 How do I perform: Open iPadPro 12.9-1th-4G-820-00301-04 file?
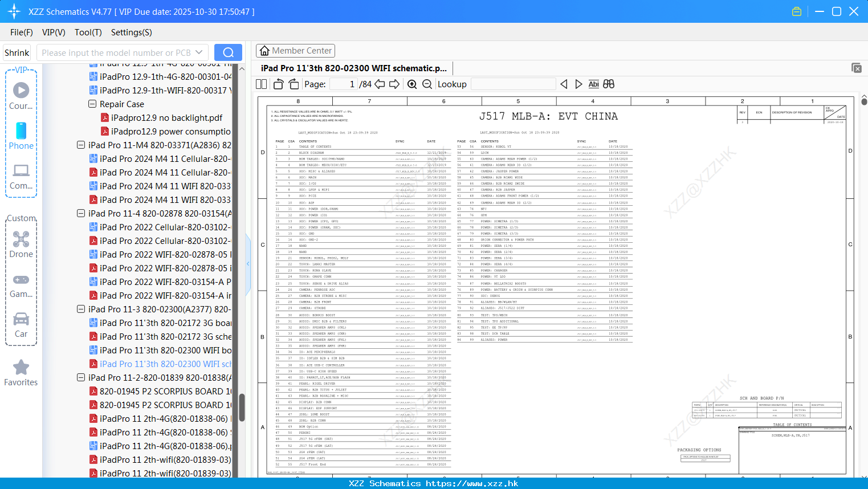[165, 76]
